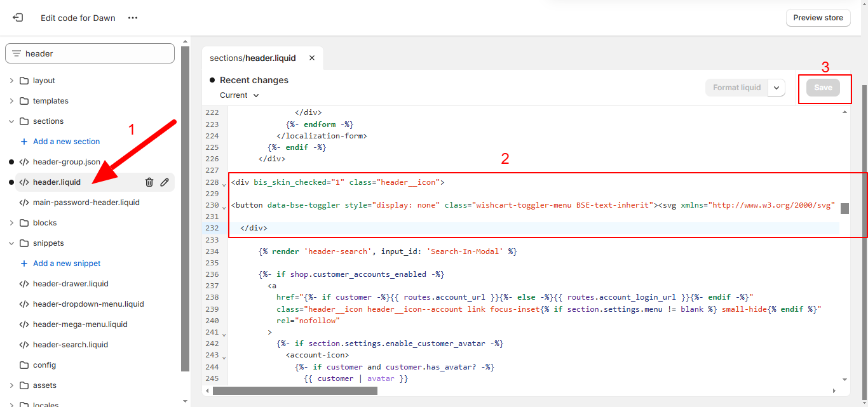The width and height of the screenshot is (868, 407).
Task: Click the Preview store button
Action: pyautogui.click(x=818, y=18)
